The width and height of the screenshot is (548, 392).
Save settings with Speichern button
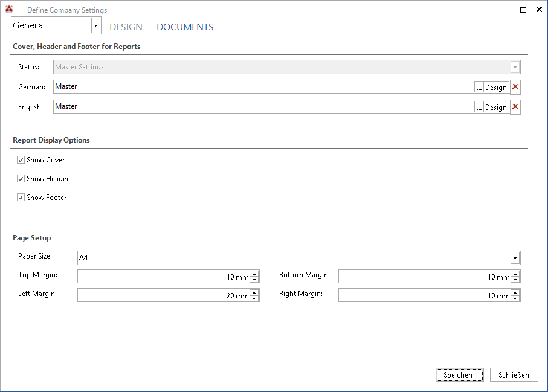459,375
